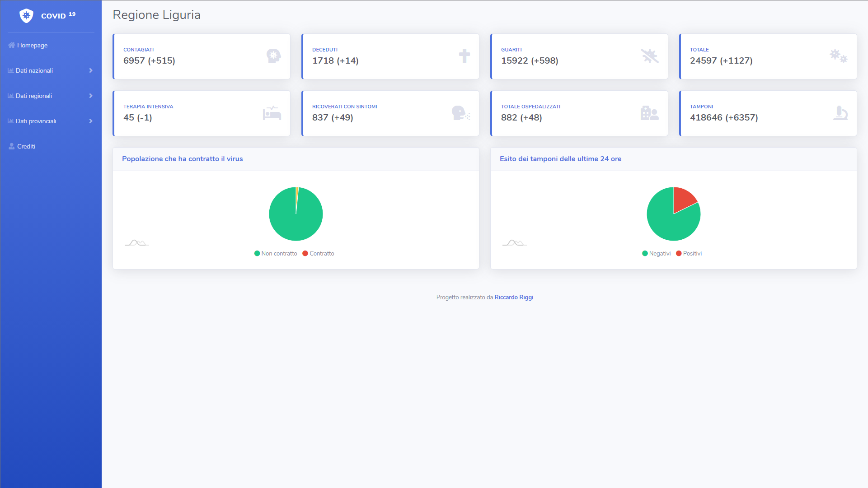Image resolution: width=868 pixels, height=488 pixels.
Task: Click the viruses icon in Totale card
Action: (x=838, y=56)
